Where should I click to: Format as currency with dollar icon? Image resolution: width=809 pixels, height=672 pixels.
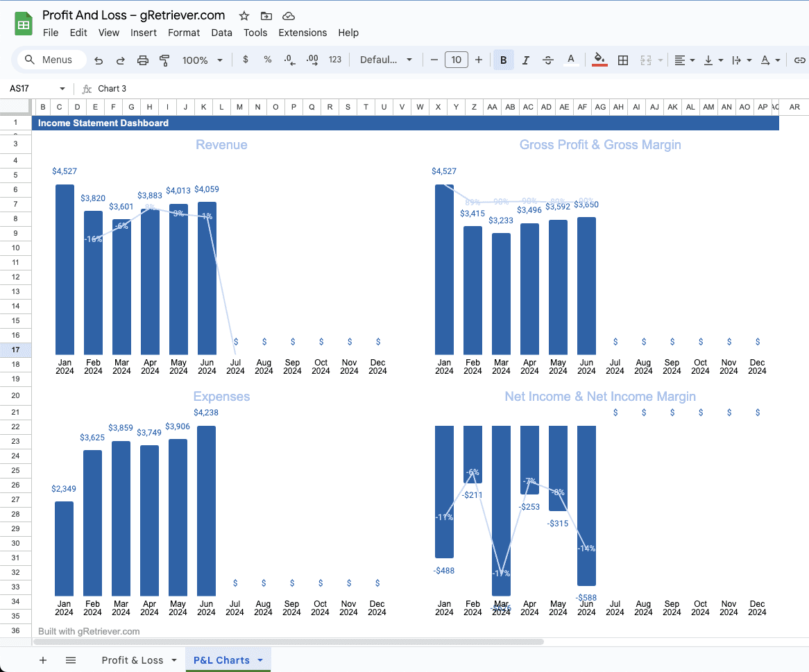pos(246,60)
